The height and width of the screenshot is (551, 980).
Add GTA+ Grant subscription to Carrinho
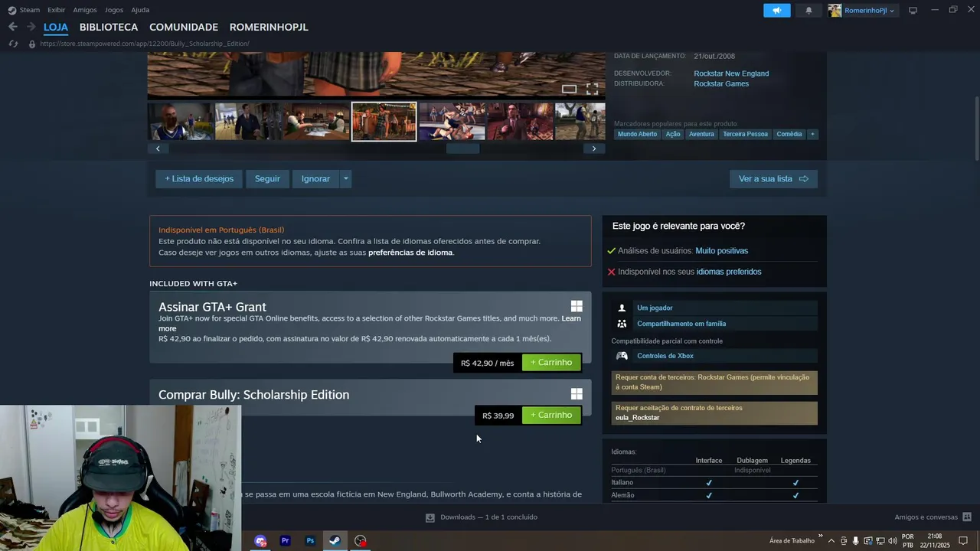551,362
